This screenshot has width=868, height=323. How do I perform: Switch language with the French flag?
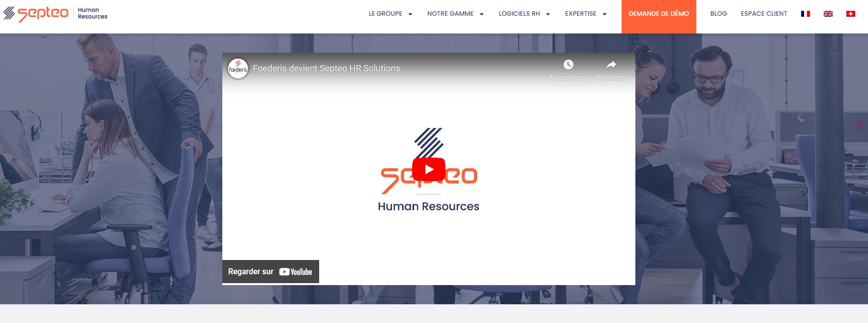[806, 14]
